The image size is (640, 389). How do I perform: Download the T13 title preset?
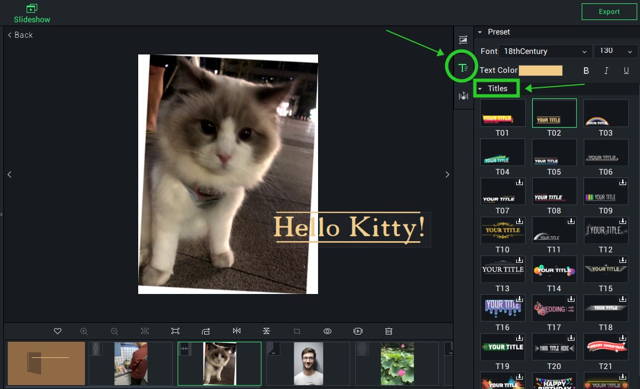519,260
